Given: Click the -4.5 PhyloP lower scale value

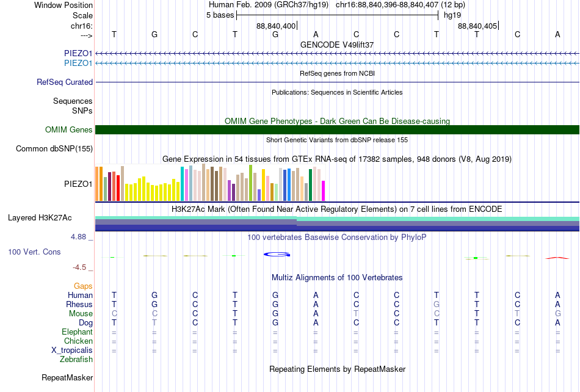Looking at the screenshot, I should click(79, 267).
